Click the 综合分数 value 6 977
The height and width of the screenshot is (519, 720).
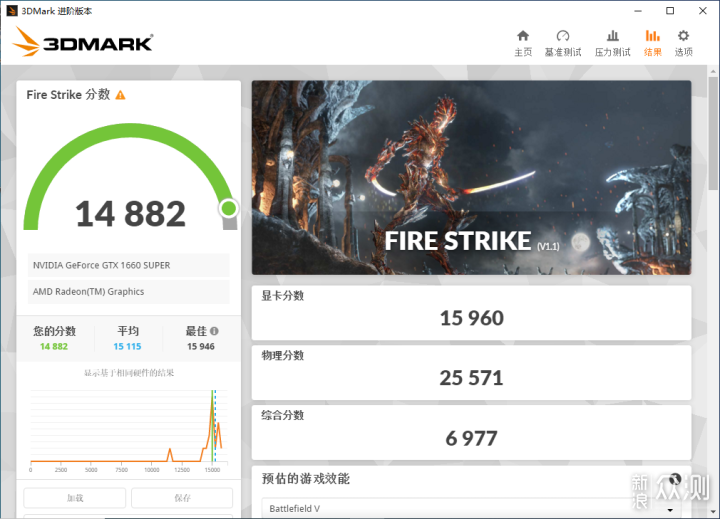click(x=472, y=438)
